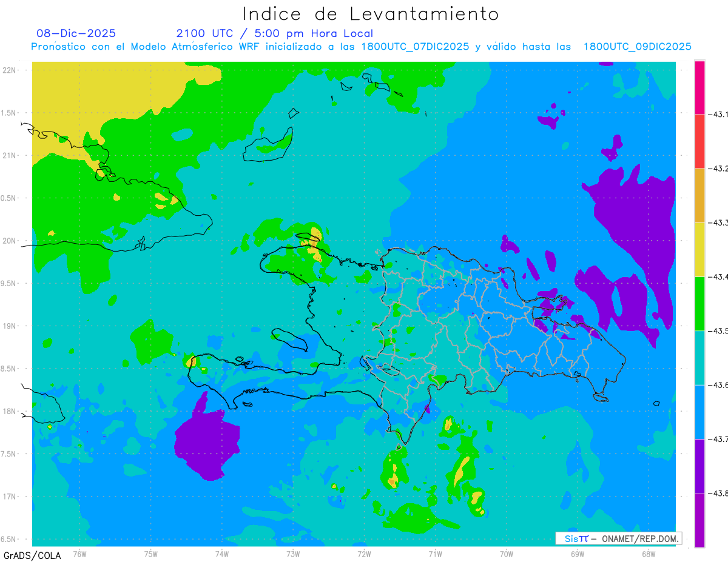Screen dimensions: 728x562
Task: Click the latitude label "18N"
Action: [10, 411]
